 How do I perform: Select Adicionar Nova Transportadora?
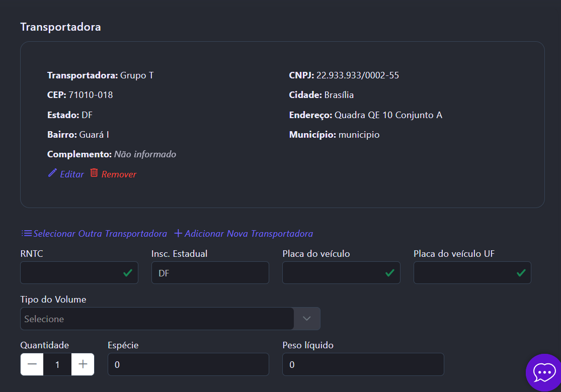click(x=249, y=234)
